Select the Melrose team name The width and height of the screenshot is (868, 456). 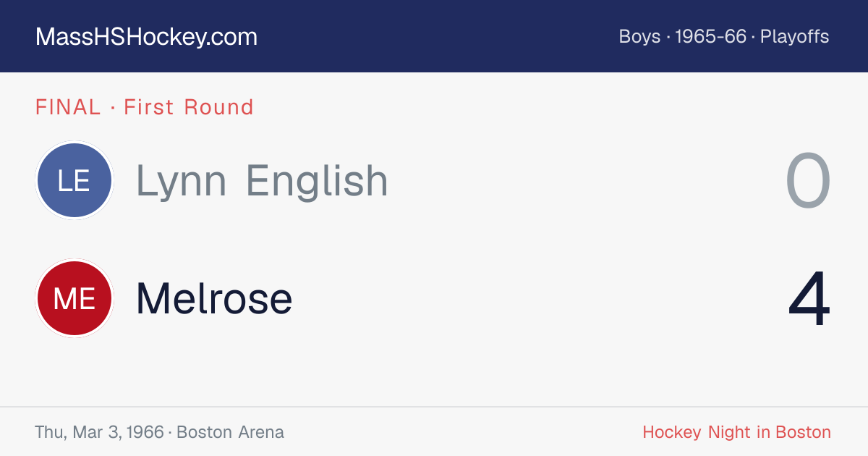(214, 298)
